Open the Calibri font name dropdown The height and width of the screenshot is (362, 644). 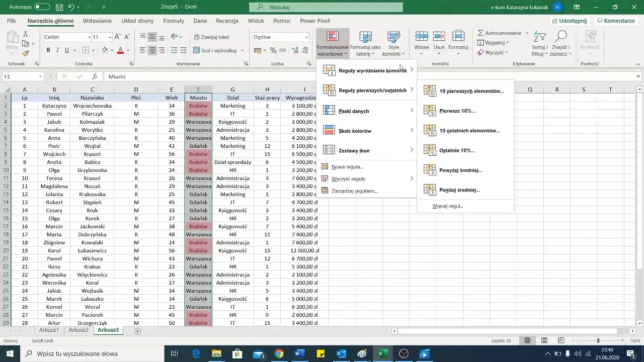[88, 37]
